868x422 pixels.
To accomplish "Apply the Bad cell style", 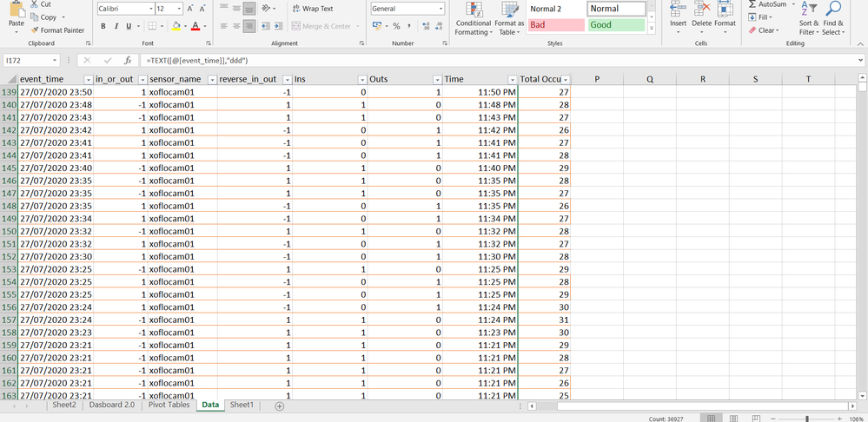I will point(556,25).
